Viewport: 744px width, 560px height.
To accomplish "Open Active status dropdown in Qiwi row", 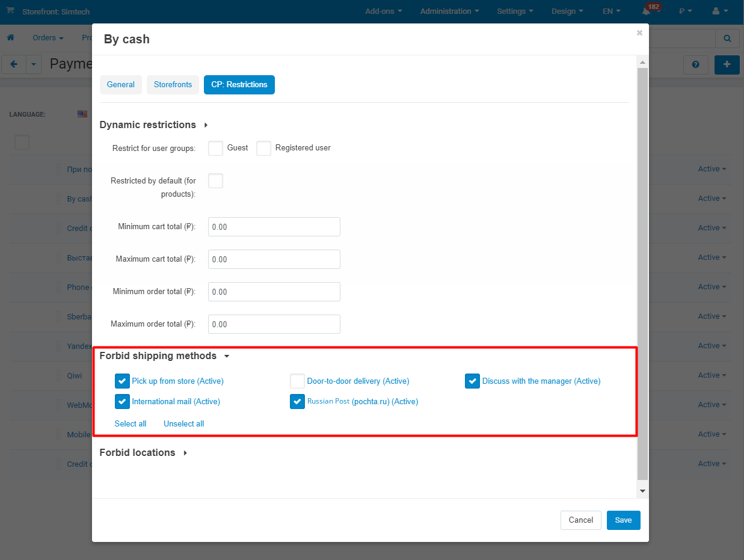I will [x=712, y=375].
